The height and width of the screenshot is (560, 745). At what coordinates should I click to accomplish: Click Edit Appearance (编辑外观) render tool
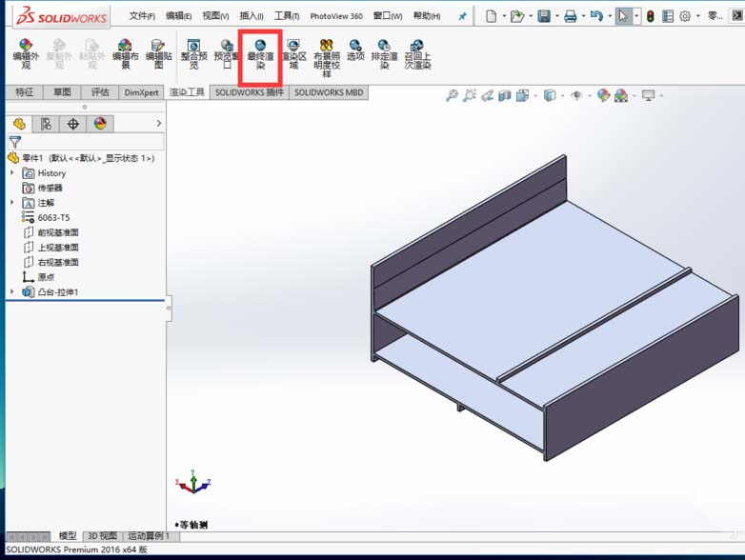tap(25, 54)
